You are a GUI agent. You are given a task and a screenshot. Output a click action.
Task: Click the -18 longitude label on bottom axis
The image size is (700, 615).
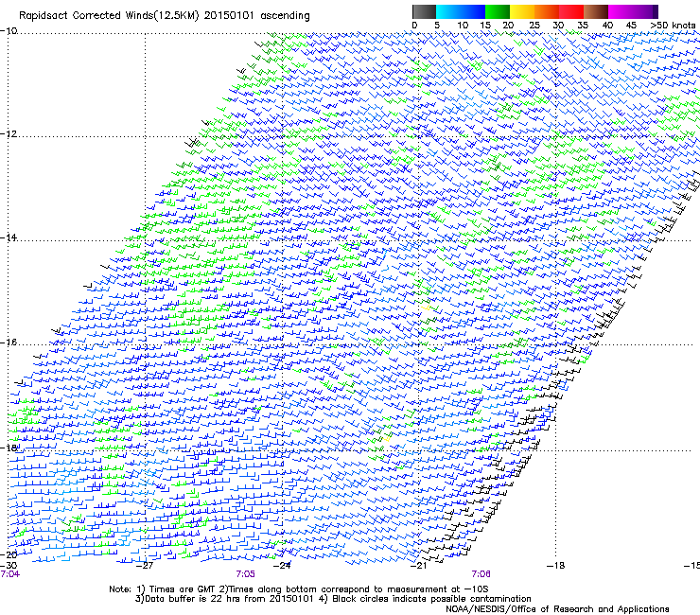[555, 566]
